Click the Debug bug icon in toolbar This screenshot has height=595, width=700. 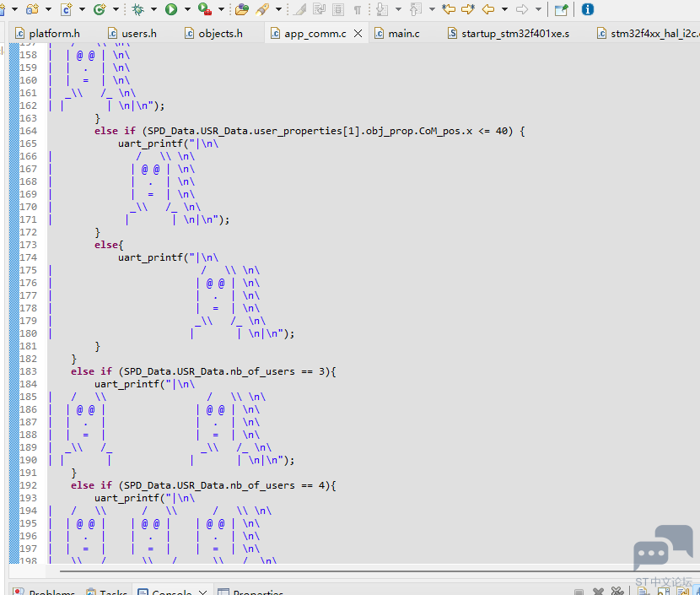pyautogui.click(x=137, y=9)
